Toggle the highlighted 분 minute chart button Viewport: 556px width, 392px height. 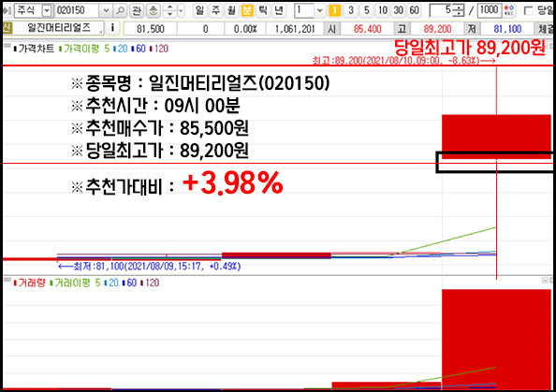247,10
